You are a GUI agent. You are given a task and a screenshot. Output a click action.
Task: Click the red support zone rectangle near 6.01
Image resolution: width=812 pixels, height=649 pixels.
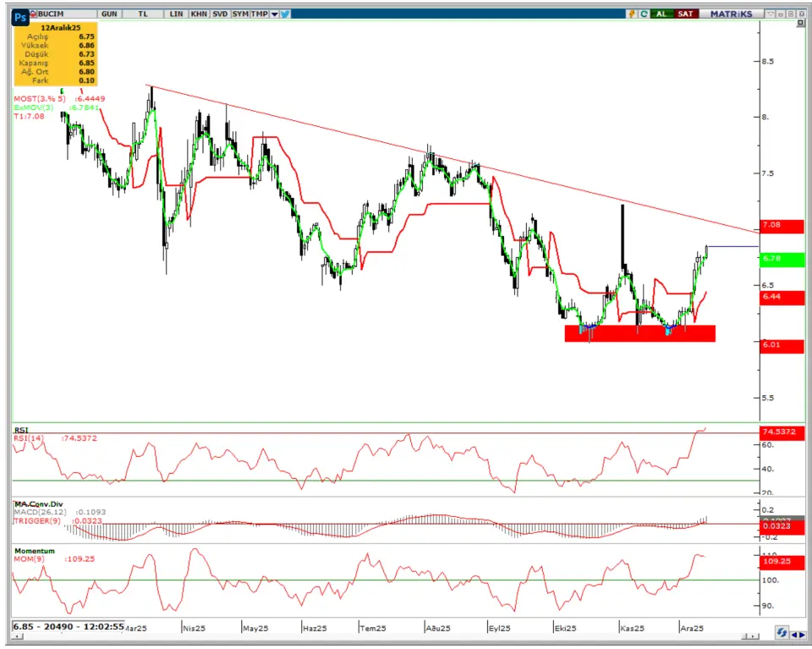639,333
